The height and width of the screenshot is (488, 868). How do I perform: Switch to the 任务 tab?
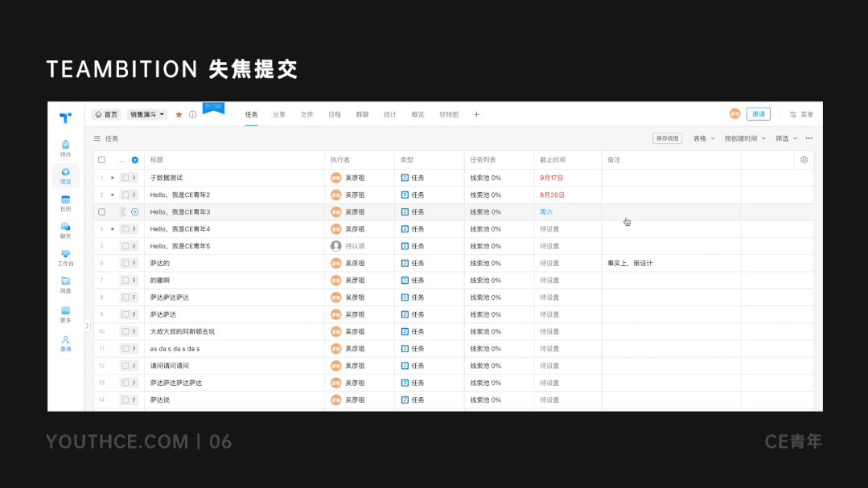point(251,114)
